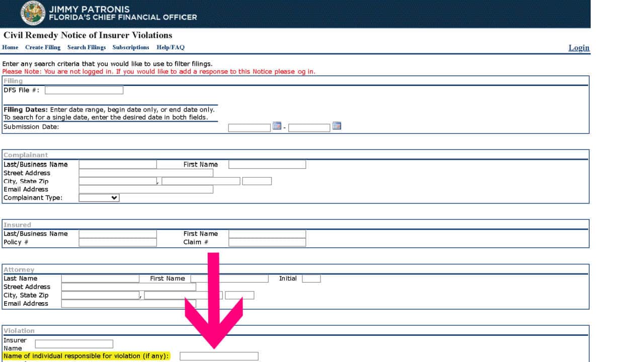Open the submission end date calendar icon

point(337,126)
